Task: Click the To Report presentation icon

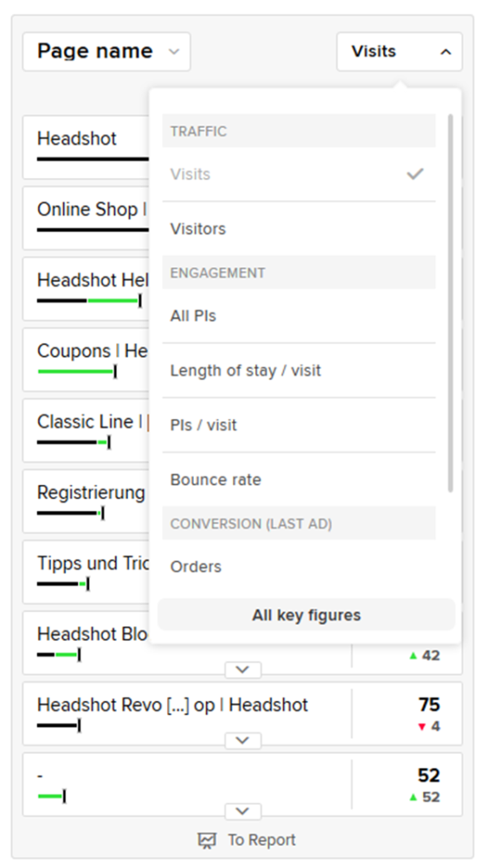Action: (207, 840)
